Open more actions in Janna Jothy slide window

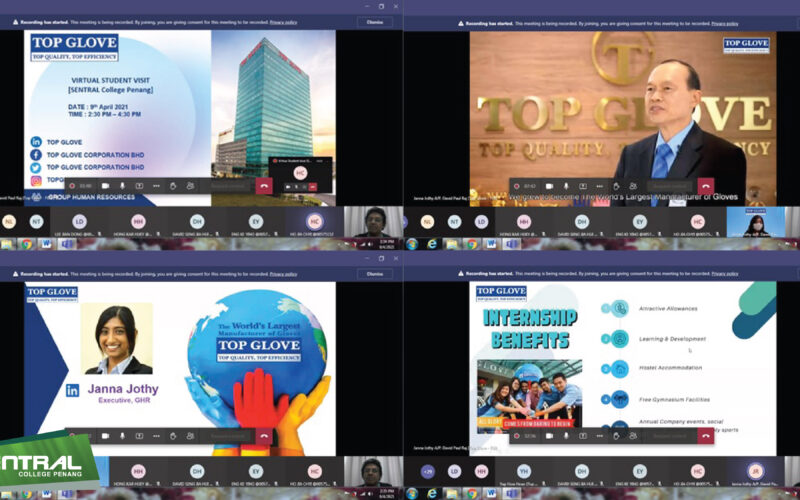tap(156, 436)
